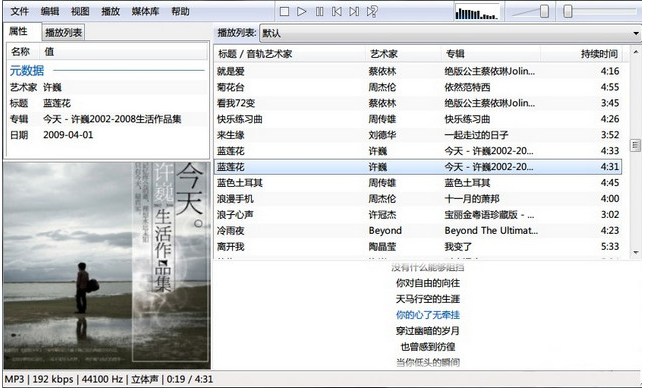Click the 日期 value 2009-04-01
Screen dimensions: 647x391
[68, 135]
